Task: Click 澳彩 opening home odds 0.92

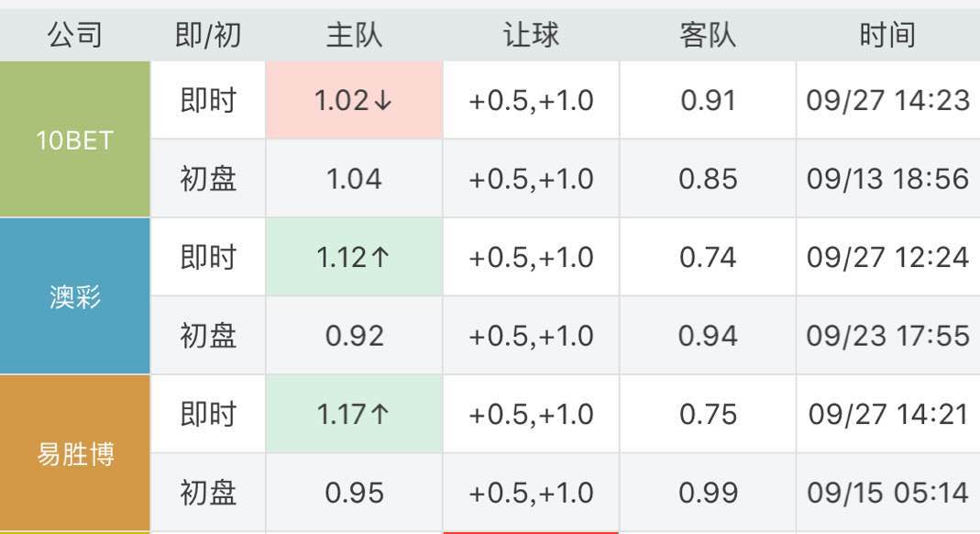Action: coord(354,336)
